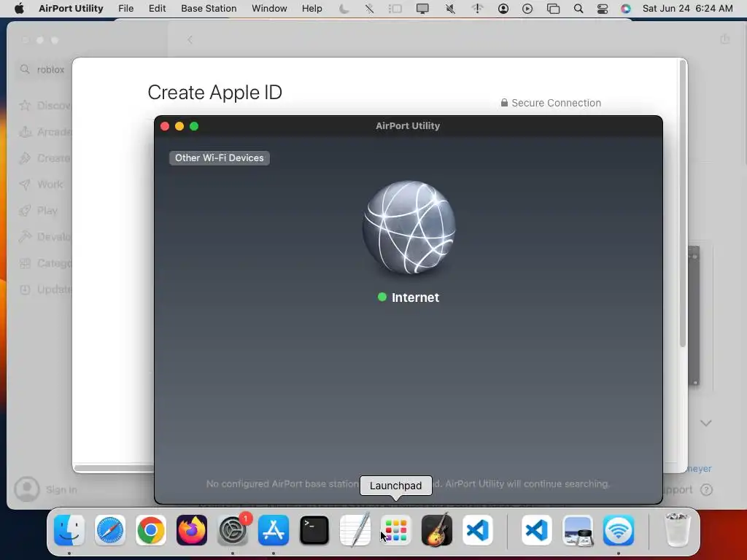Open Spotlight search in menu bar
The image size is (747, 560).
(578, 9)
